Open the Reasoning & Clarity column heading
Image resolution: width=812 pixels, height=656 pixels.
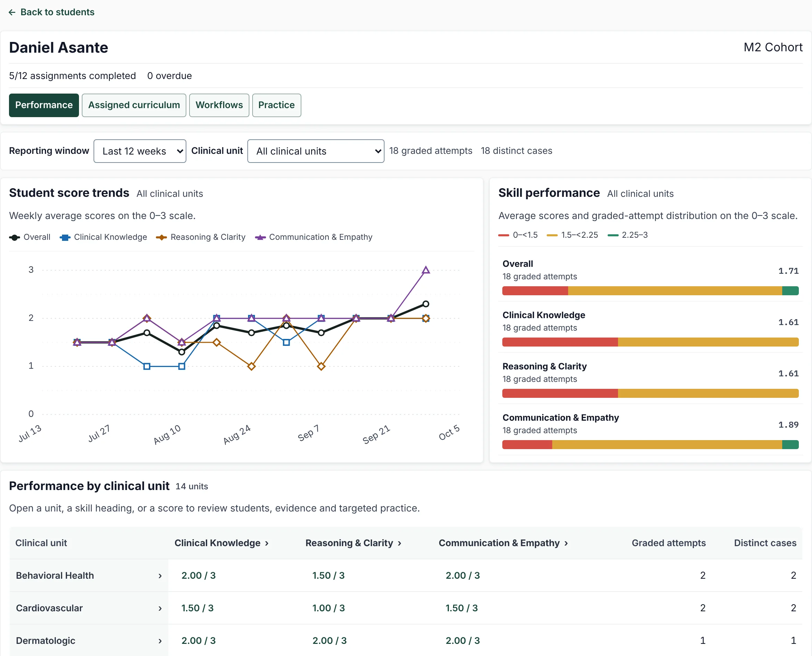click(353, 543)
